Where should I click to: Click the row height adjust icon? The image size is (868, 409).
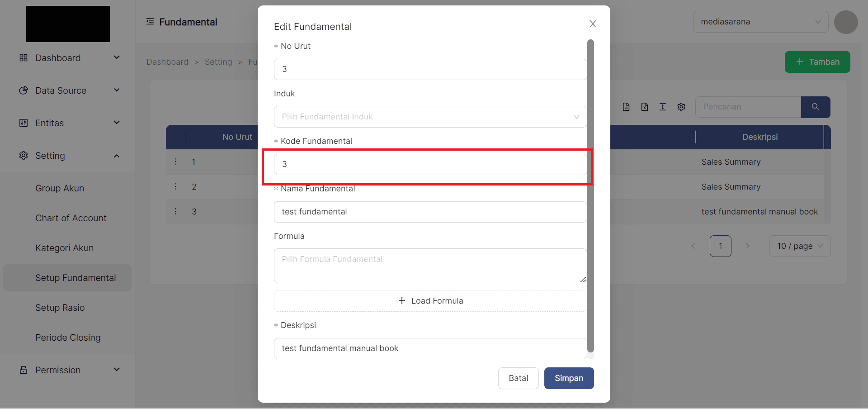(663, 107)
